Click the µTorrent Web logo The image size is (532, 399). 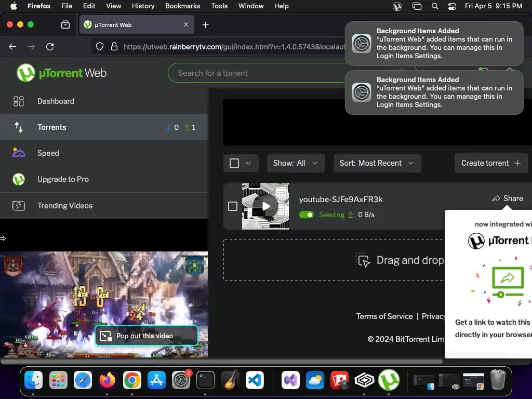click(61, 73)
